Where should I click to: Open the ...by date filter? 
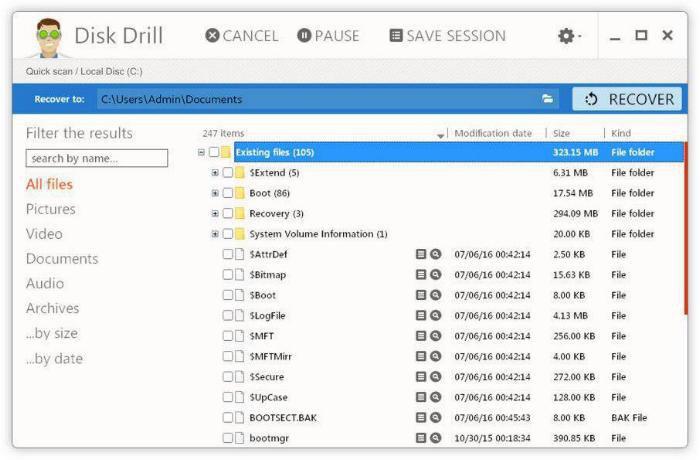pyautogui.click(x=54, y=359)
